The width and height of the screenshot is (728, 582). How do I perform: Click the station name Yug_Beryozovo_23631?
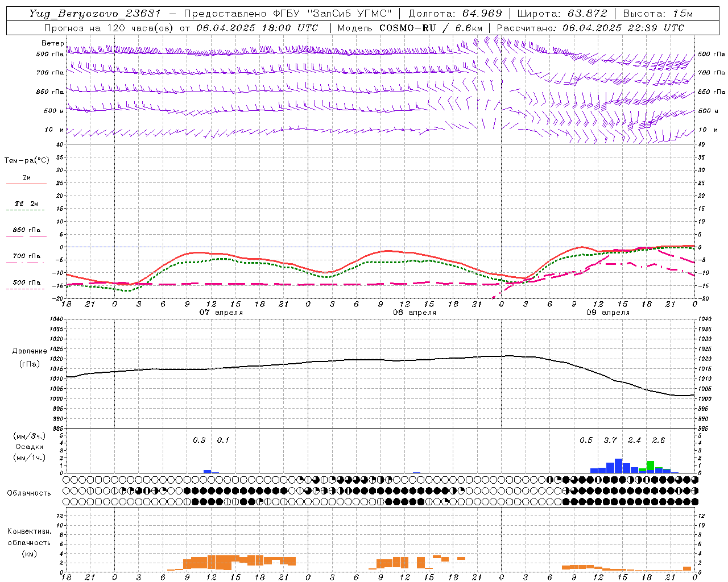coord(95,14)
